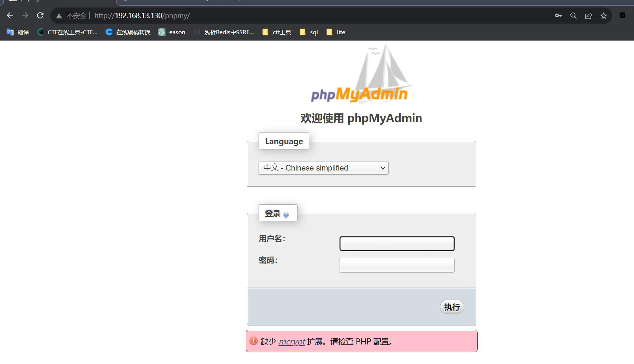Reload the phpMyAdmin page

(40, 15)
